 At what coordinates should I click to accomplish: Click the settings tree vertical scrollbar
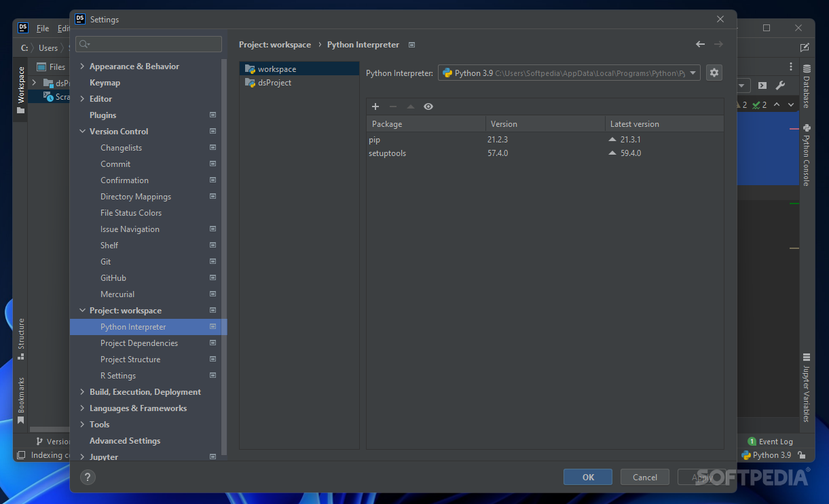click(x=224, y=258)
